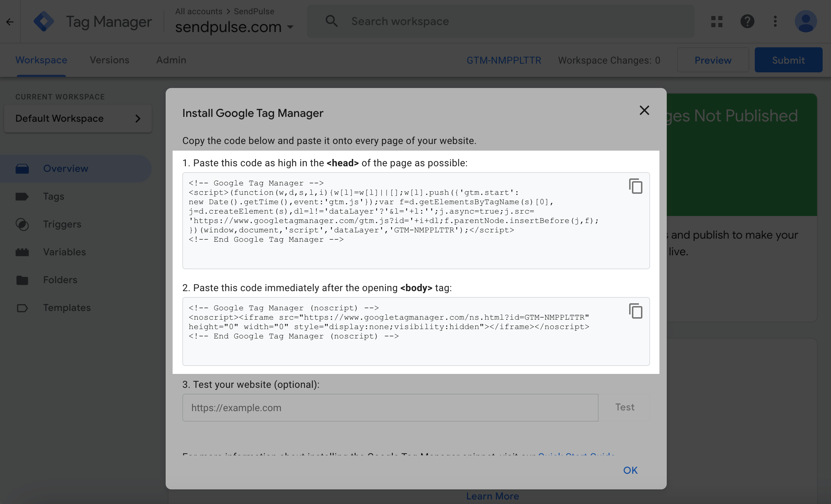Click the Submit button

click(788, 60)
